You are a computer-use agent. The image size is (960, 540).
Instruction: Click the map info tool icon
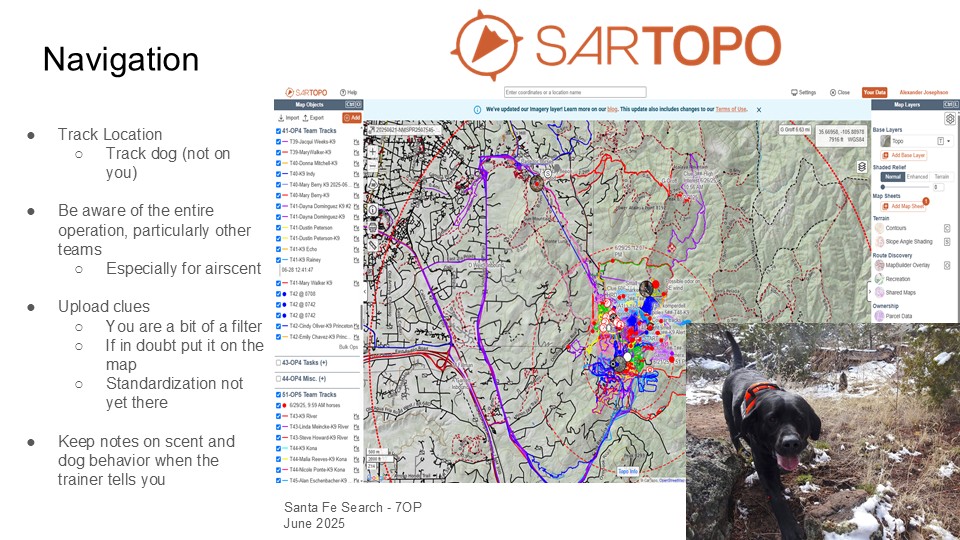coord(372,209)
